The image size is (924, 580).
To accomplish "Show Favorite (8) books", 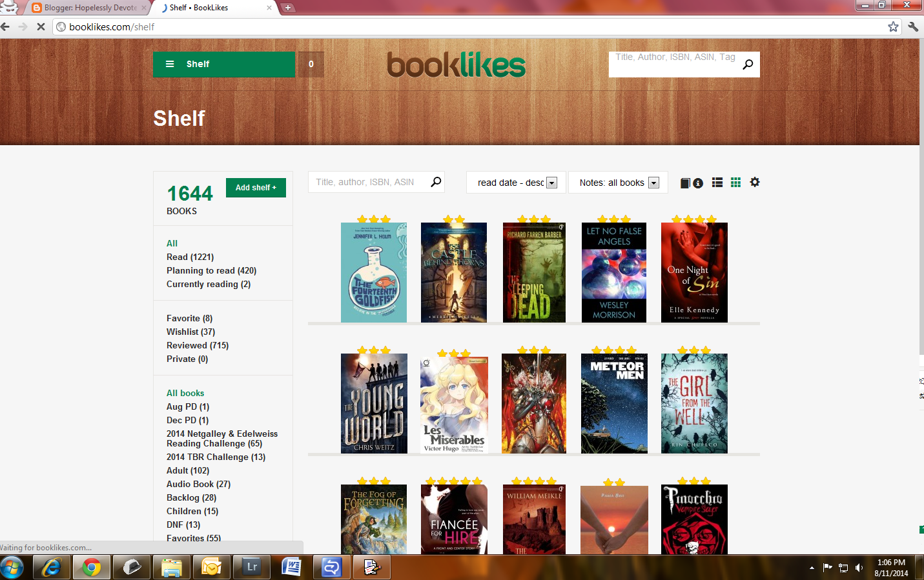I will (189, 318).
